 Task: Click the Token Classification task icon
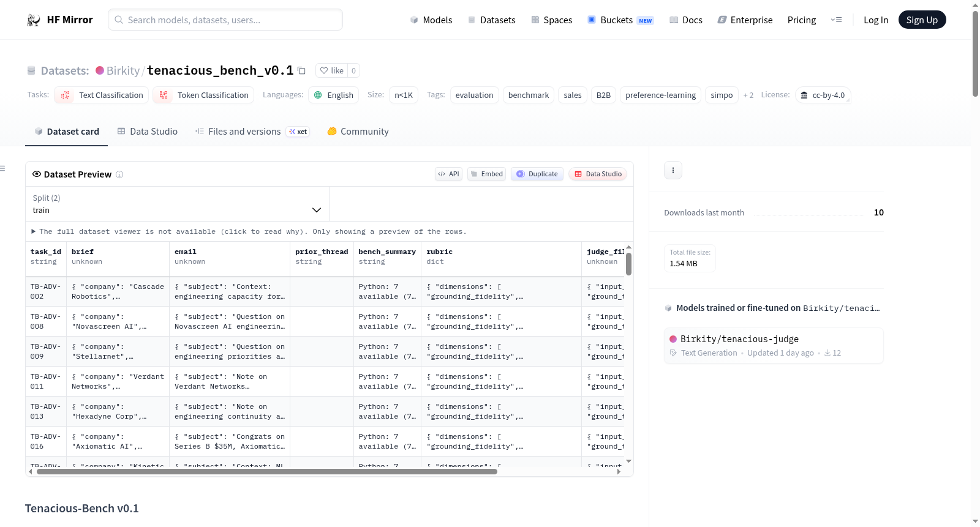tap(164, 95)
